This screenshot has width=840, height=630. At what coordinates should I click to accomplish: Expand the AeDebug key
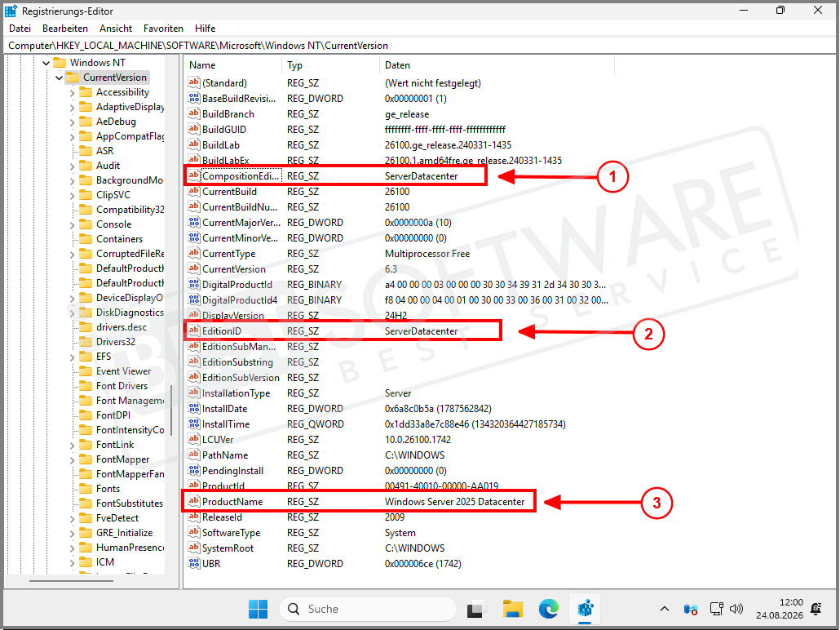point(73,122)
